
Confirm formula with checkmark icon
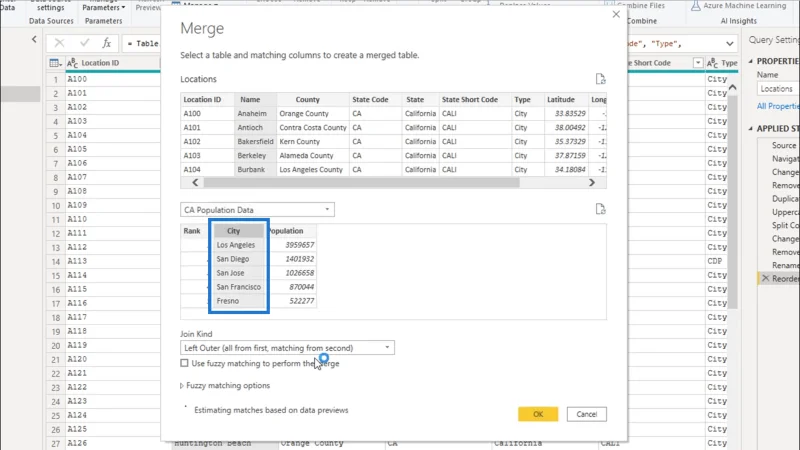tap(84, 43)
